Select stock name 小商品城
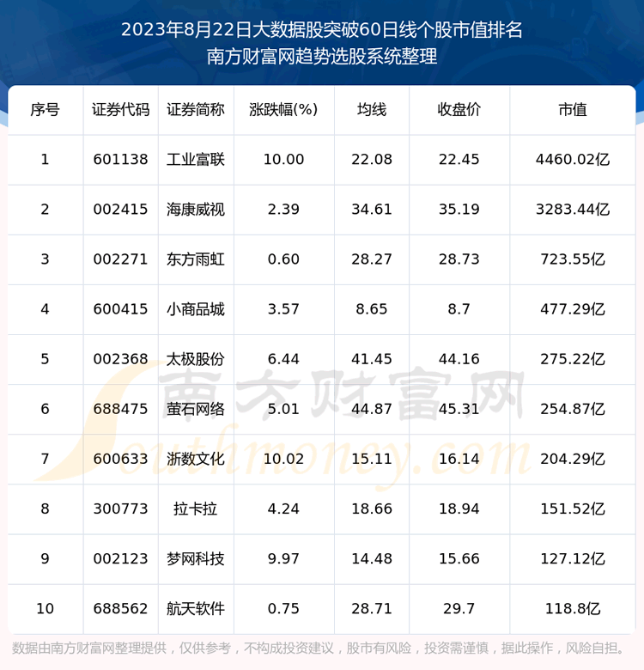This screenshot has width=644, height=670. coord(196,309)
